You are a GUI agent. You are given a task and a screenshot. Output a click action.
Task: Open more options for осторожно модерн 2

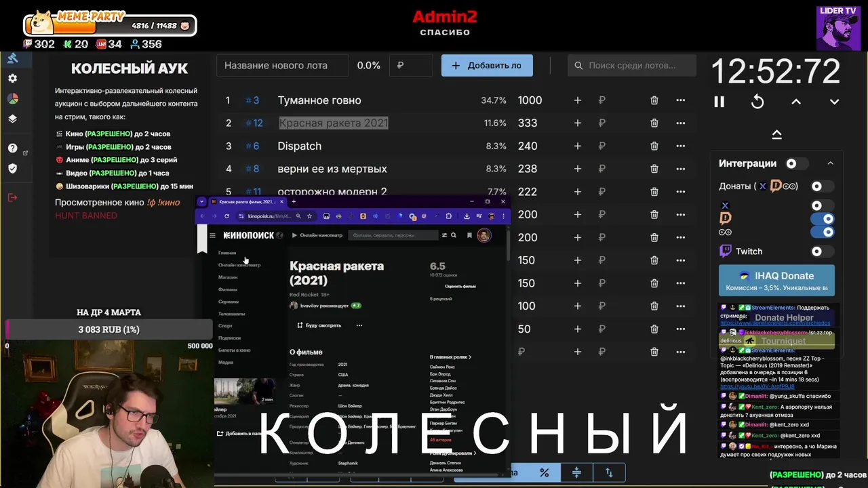pyautogui.click(x=680, y=192)
